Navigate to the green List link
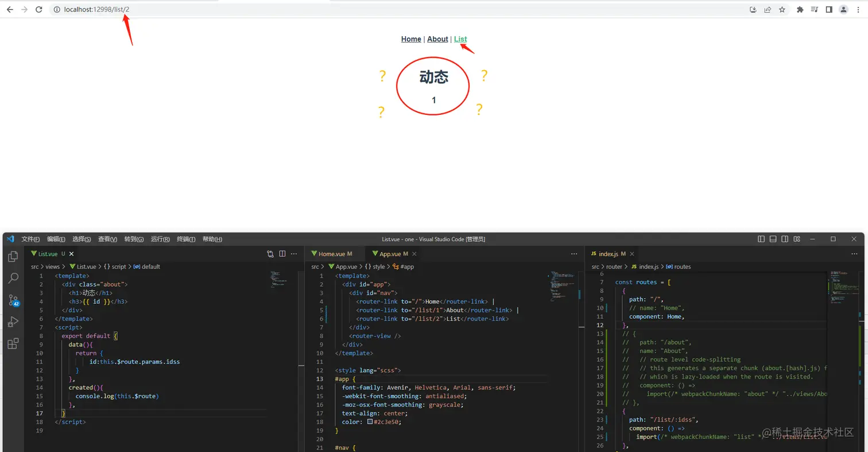The image size is (868, 452). 460,39
